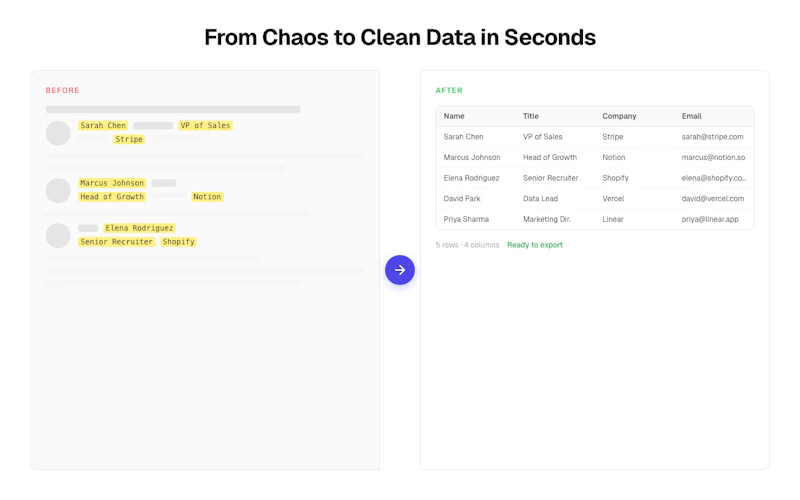
Task: Select the highlighted 'Stripe' tag
Action: (129, 139)
